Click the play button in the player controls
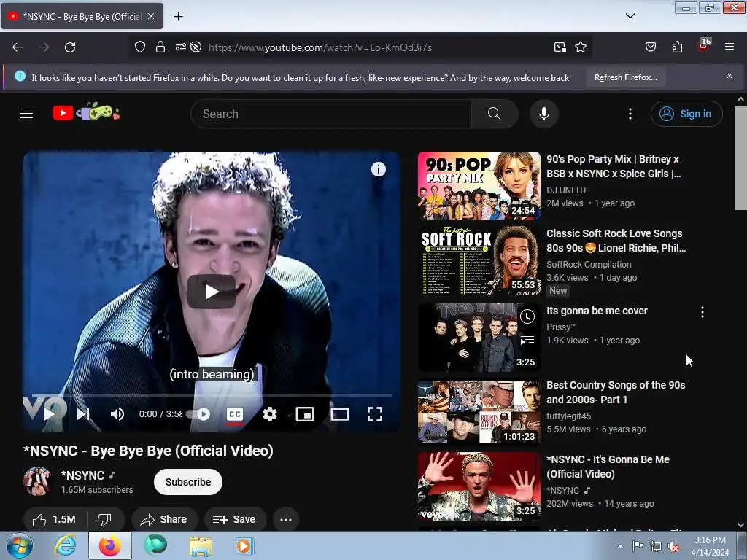747x560 pixels. (x=49, y=414)
